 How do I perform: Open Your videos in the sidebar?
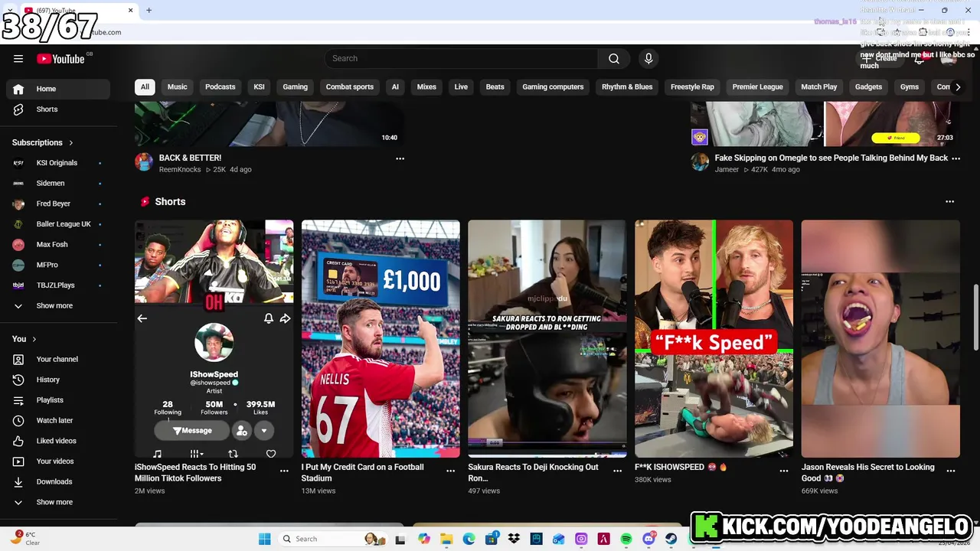pyautogui.click(x=58, y=461)
